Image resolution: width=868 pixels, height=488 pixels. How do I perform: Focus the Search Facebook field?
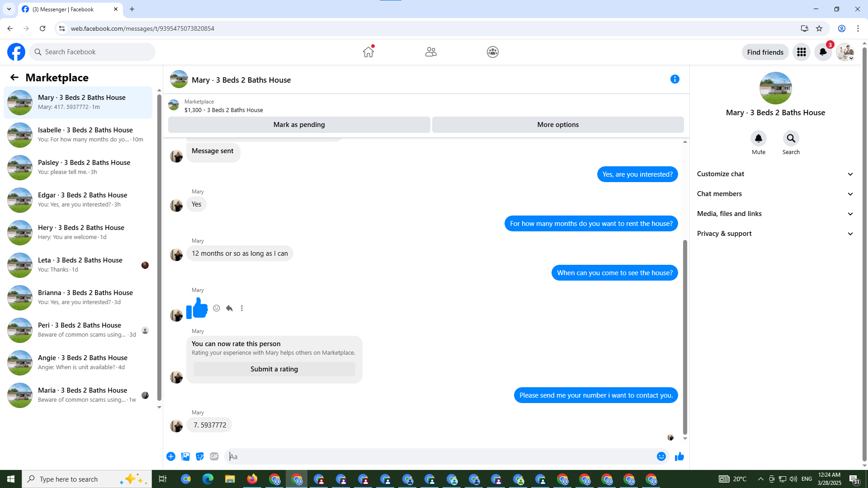pos(92,52)
